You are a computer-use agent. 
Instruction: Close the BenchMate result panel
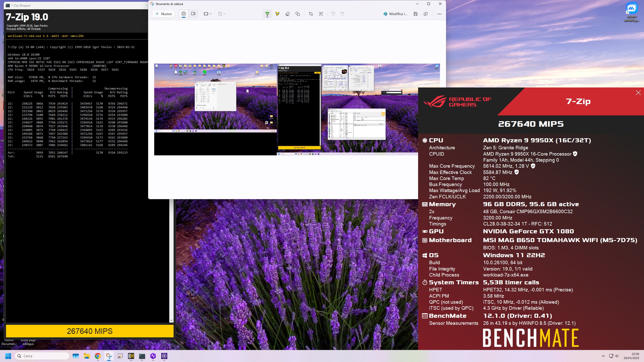point(638,93)
